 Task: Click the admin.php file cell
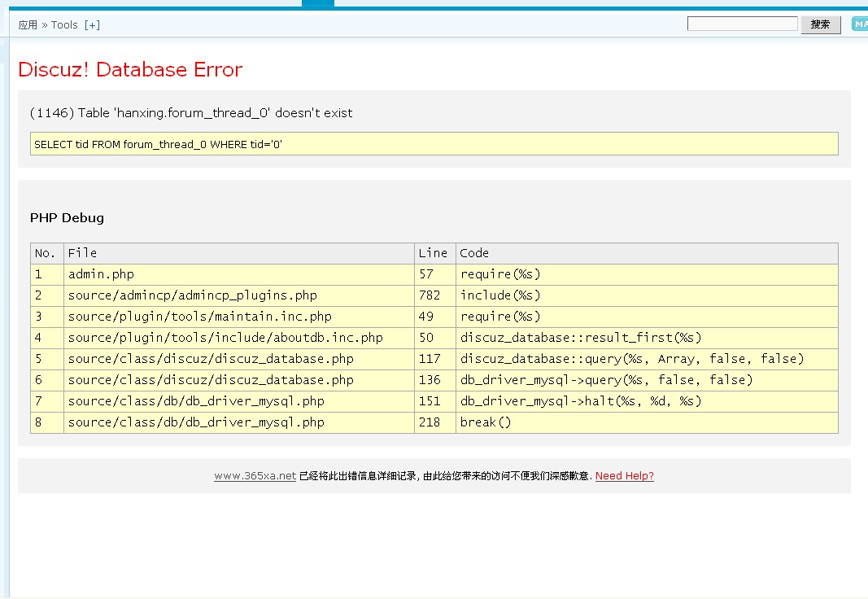[x=238, y=274]
